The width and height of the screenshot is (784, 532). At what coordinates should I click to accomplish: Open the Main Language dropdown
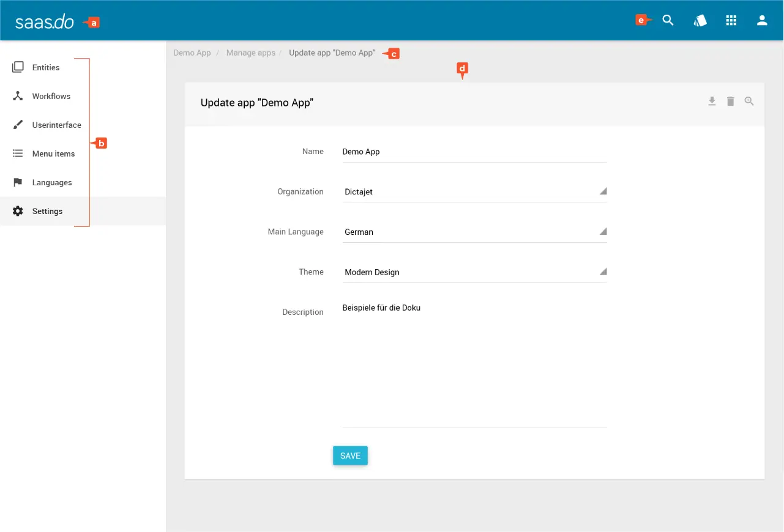(x=602, y=232)
